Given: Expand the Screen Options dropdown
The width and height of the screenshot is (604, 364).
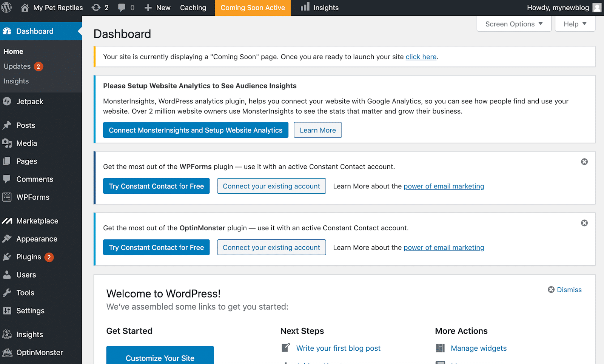Looking at the screenshot, I should pyautogui.click(x=514, y=24).
